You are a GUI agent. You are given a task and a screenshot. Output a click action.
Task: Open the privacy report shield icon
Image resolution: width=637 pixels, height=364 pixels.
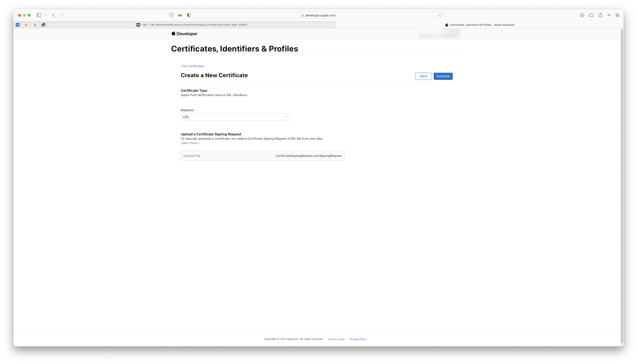click(189, 15)
